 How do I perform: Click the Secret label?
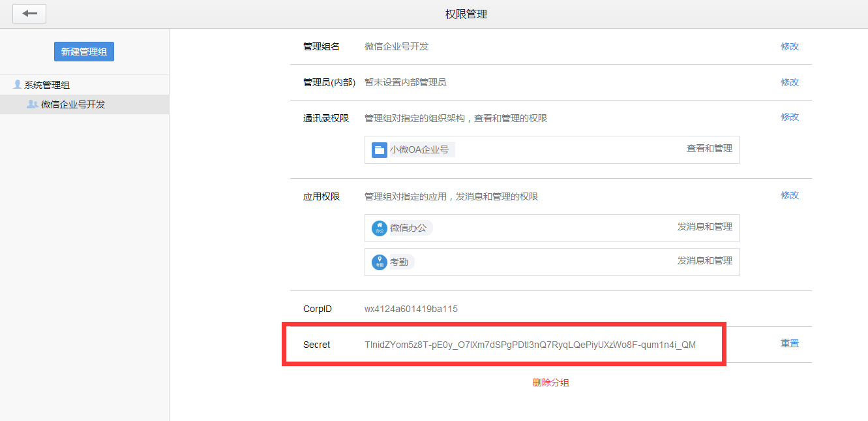pos(317,345)
